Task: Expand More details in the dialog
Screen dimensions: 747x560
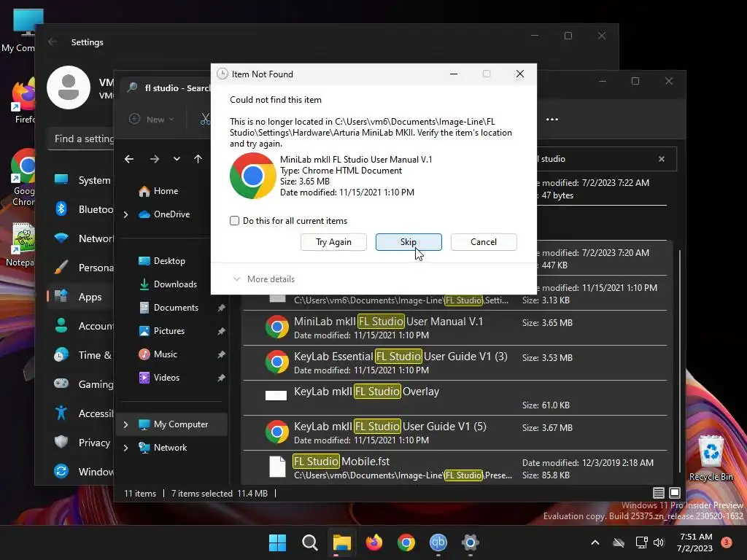Action: 263,279
